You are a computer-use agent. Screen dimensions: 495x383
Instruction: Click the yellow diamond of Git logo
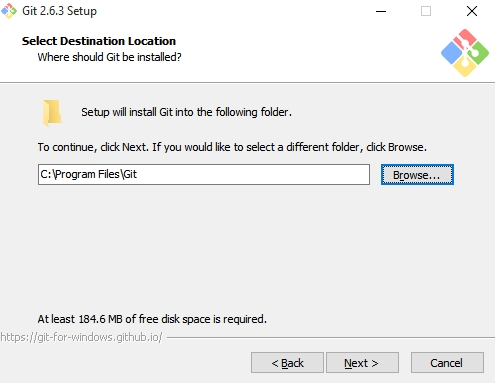tap(465, 67)
